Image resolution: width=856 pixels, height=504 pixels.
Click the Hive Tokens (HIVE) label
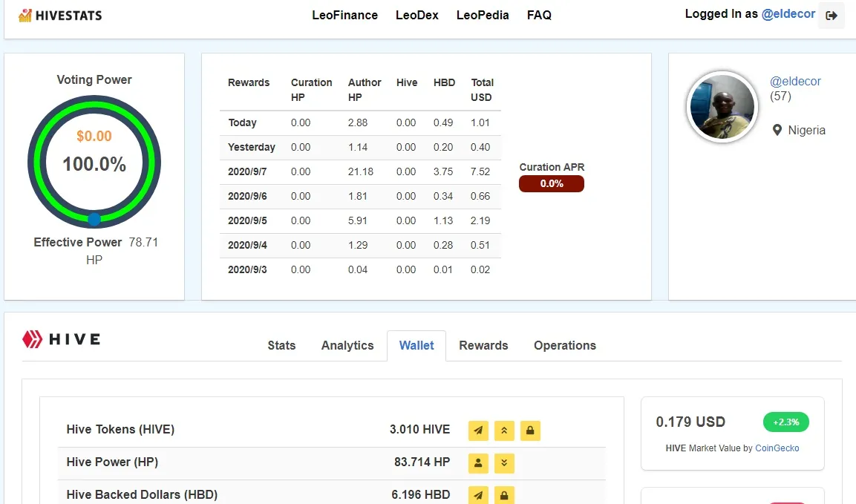click(121, 430)
